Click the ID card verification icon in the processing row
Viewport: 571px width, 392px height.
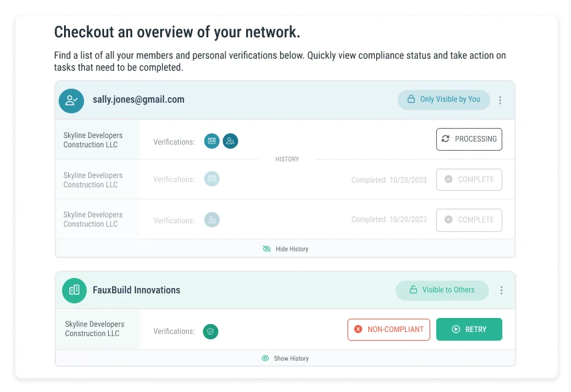point(211,141)
